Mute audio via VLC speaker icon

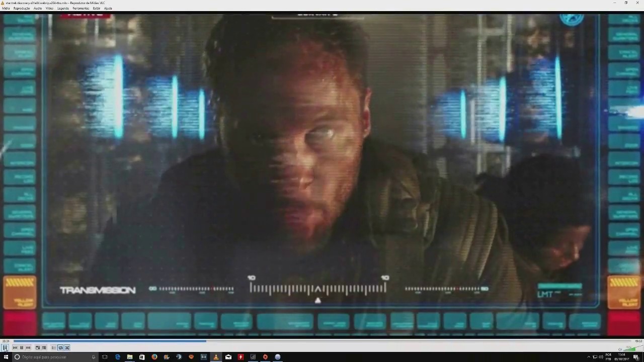620,349
